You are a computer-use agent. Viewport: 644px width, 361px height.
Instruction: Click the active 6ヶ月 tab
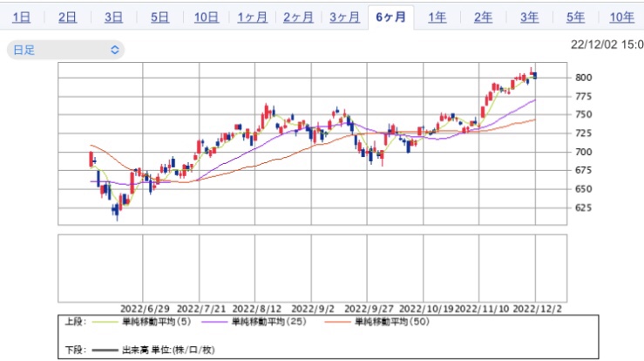click(390, 17)
